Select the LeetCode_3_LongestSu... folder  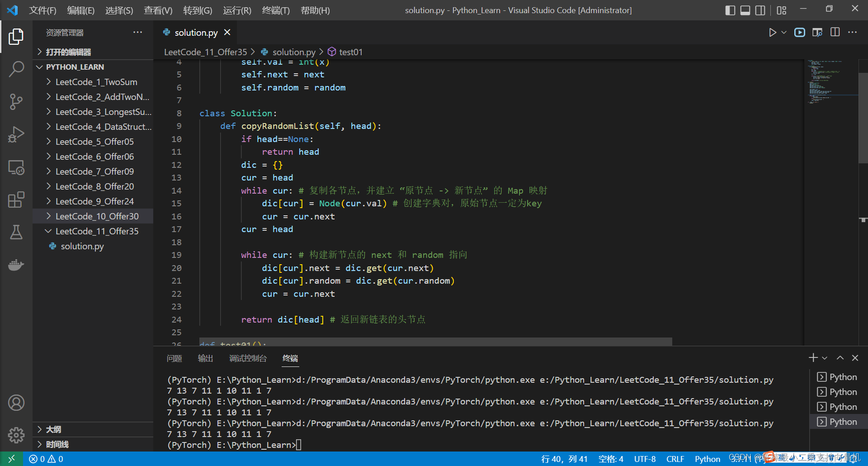(x=93, y=112)
